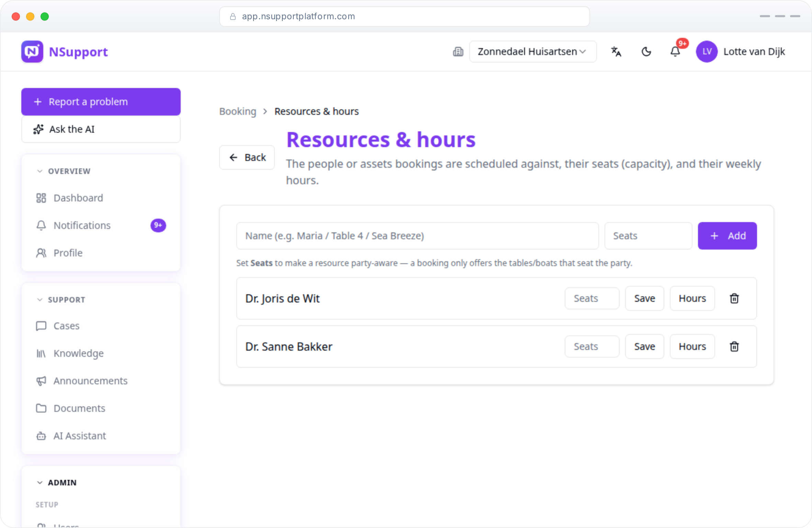Open Hours for Dr. Sanne Bakker
Image resolution: width=812 pixels, height=528 pixels.
coord(692,346)
